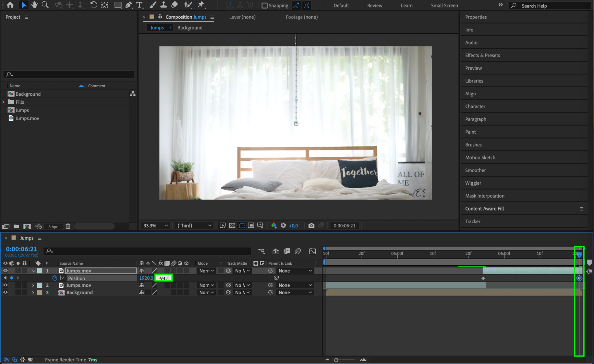The image size is (594, 364).
Task: Enable the Snapping checkbox
Action: (x=264, y=5)
